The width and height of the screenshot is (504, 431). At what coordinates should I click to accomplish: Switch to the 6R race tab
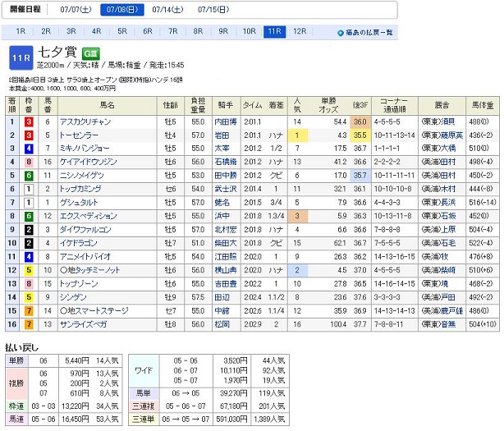[147, 32]
